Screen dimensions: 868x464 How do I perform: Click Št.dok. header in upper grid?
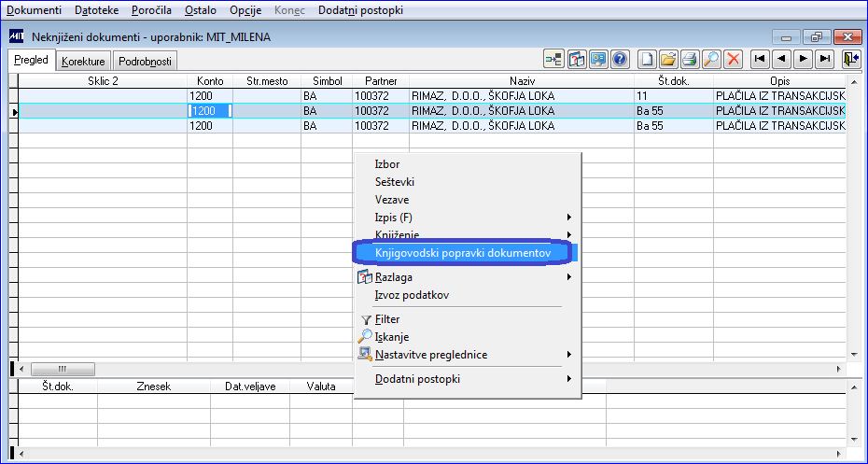pyautogui.click(x=674, y=81)
